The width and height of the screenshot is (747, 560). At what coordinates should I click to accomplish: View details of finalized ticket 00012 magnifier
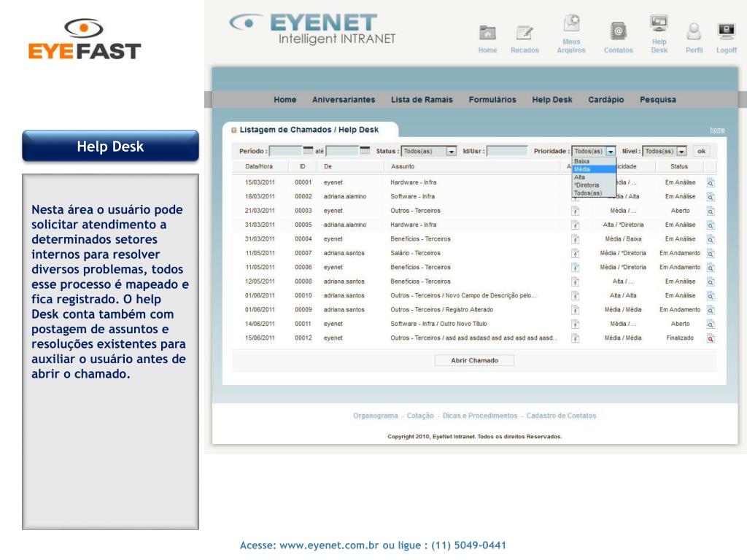click(711, 338)
